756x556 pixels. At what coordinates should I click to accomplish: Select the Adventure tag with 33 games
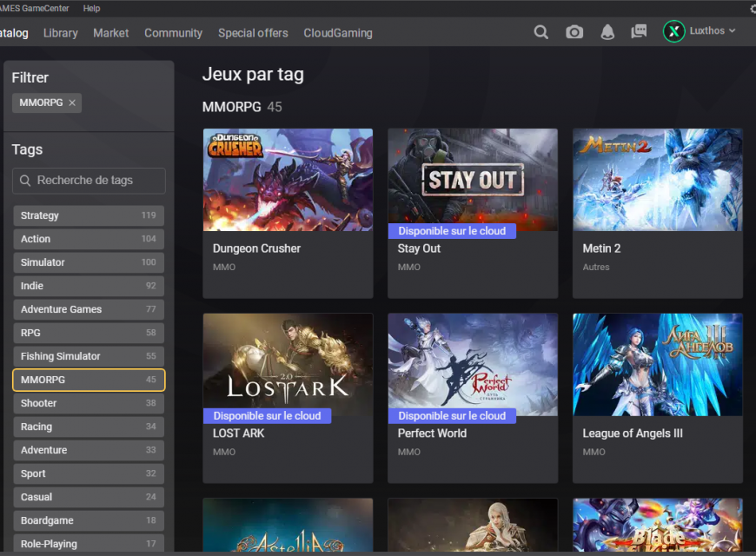(89, 450)
